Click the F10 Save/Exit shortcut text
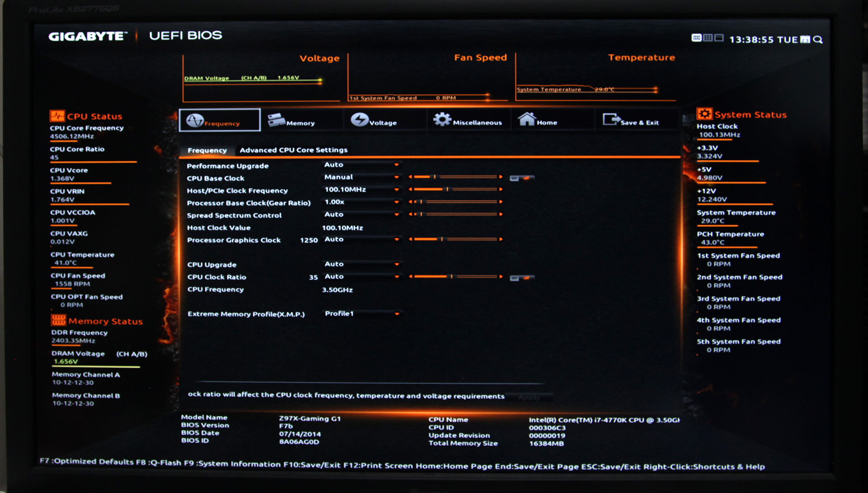This screenshot has width=868, height=493. click(x=312, y=465)
